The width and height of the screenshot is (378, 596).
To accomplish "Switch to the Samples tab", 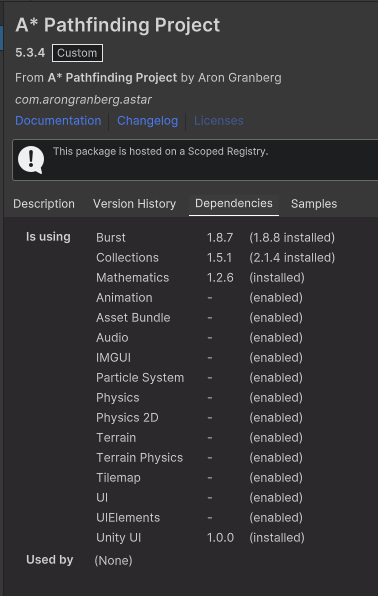I will coord(314,204).
